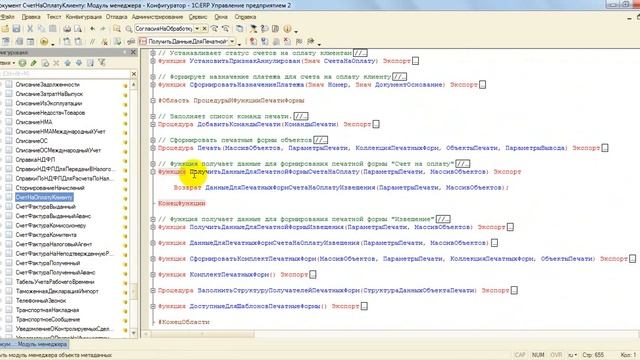The width and height of the screenshot is (640, 360).
Task: Click the green Add object icon in configuration panel
Action: pos(22,63)
